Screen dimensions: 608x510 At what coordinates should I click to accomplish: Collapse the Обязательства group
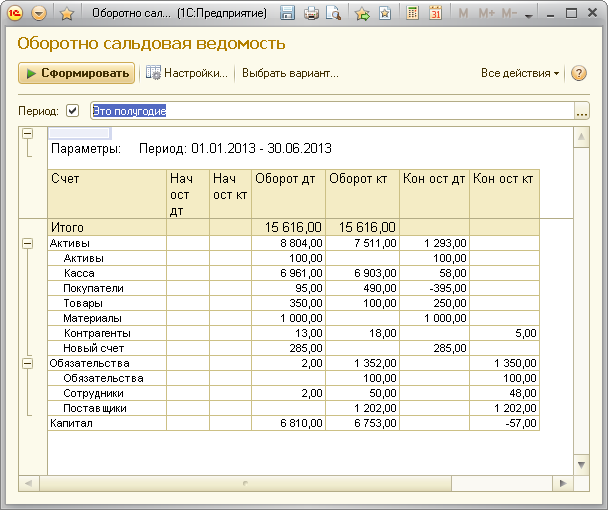click(x=27, y=363)
